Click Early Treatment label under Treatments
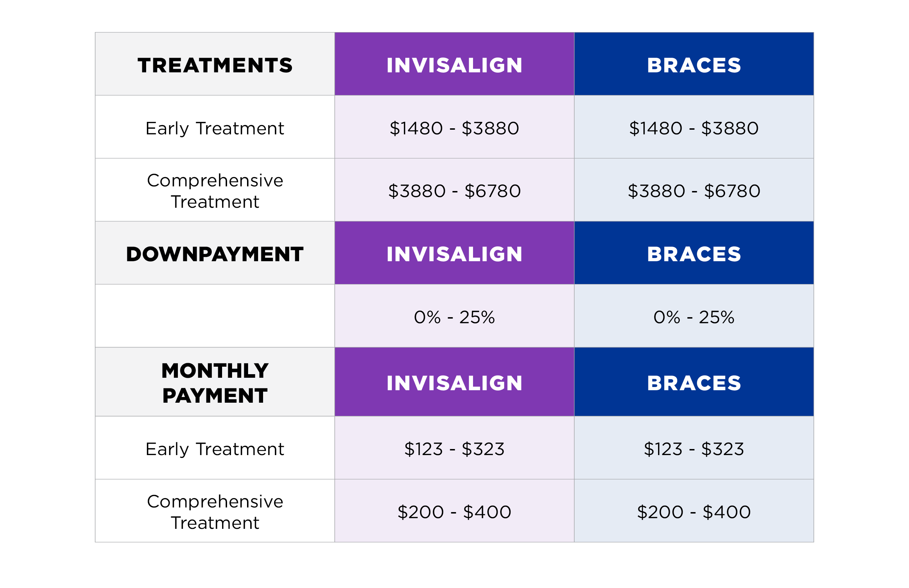 point(215,128)
